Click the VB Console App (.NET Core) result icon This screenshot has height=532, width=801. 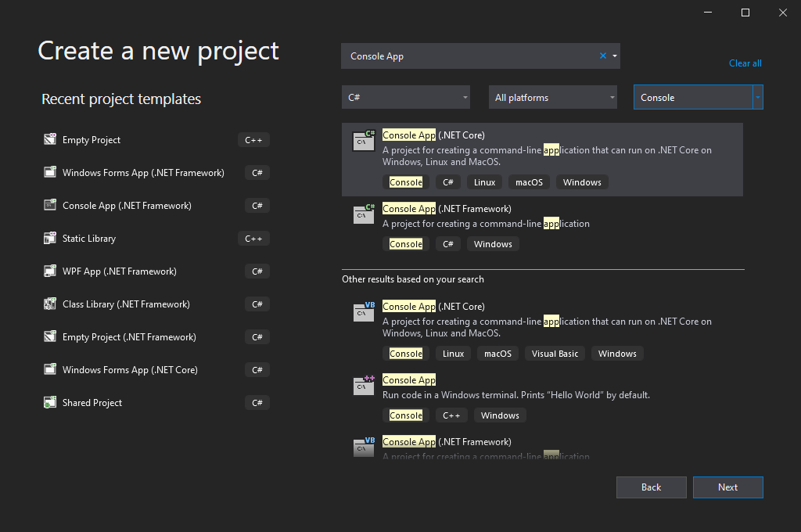[364, 311]
